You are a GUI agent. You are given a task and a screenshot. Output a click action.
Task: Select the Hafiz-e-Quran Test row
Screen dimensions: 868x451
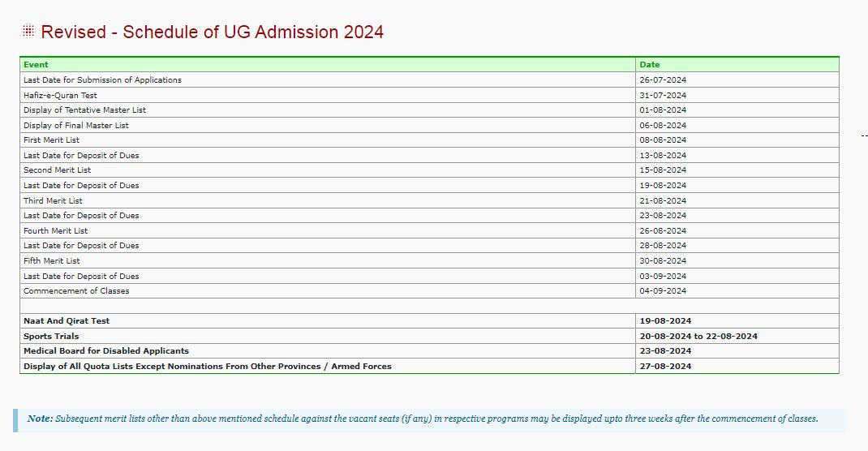[430, 95]
